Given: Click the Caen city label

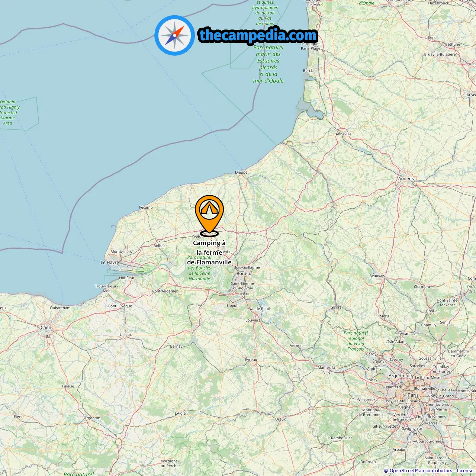Looking at the screenshot, I should (46, 328).
